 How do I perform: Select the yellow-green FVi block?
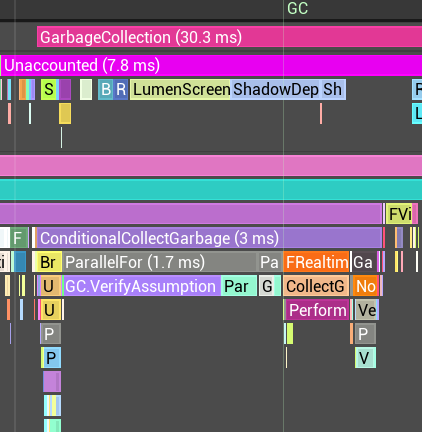(x=399, y=214)
